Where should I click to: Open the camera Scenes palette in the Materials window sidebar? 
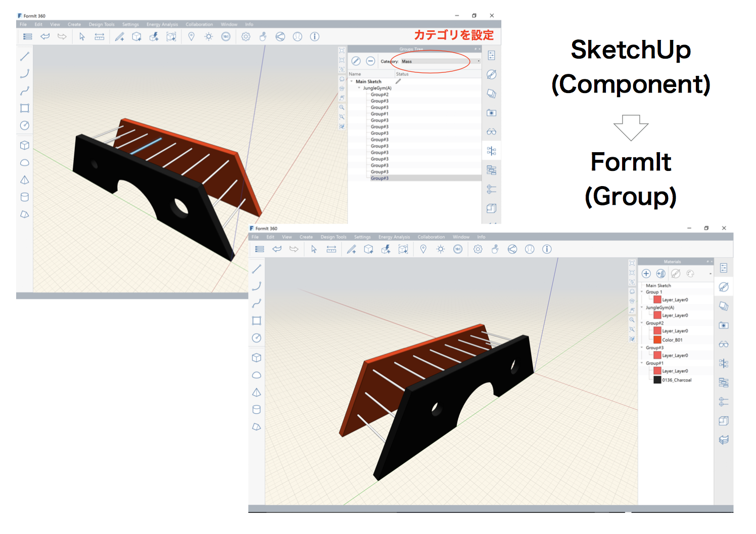724,325
